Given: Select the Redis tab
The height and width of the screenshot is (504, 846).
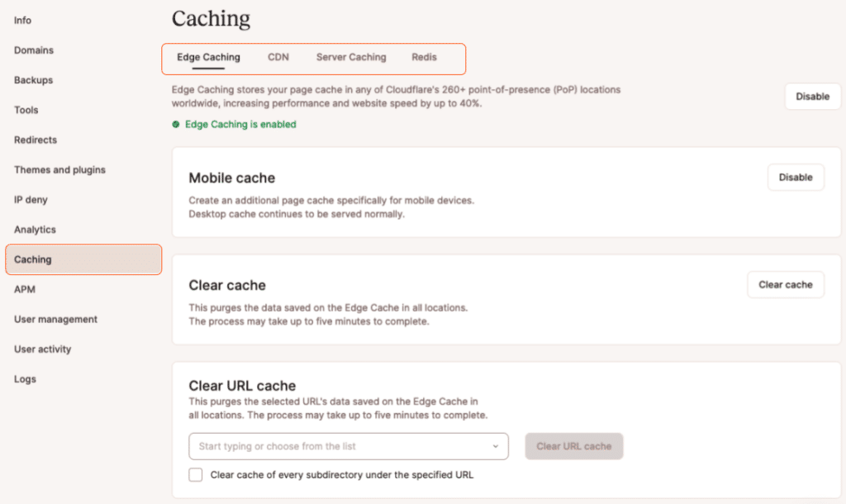Looking at the screenshot, I should 424,57.
